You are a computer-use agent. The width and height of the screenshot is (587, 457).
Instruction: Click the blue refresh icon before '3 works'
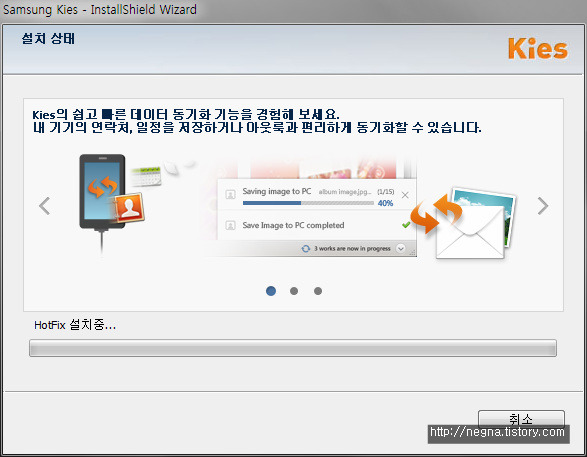306,249
